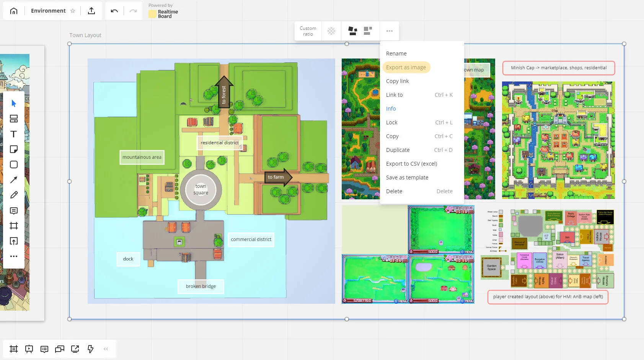Choose frame background color swatch
This screenshot has width=644, height=360.
(331, 31)
